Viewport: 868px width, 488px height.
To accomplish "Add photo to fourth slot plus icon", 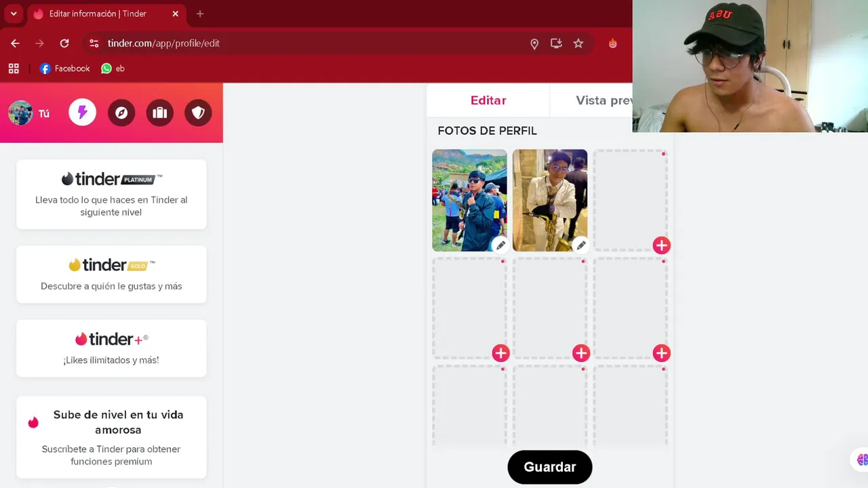I will (x=500, y=353).
